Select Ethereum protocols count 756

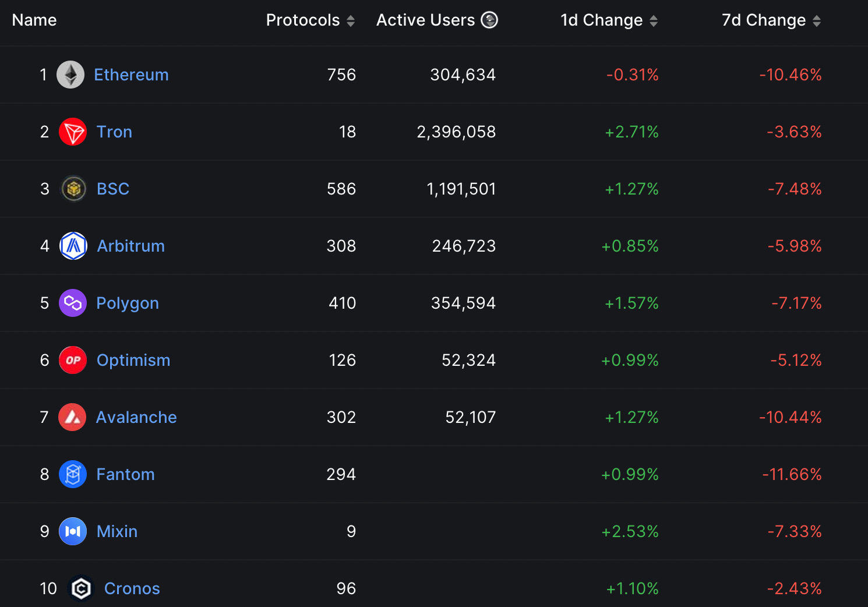[x=341, y=75]
